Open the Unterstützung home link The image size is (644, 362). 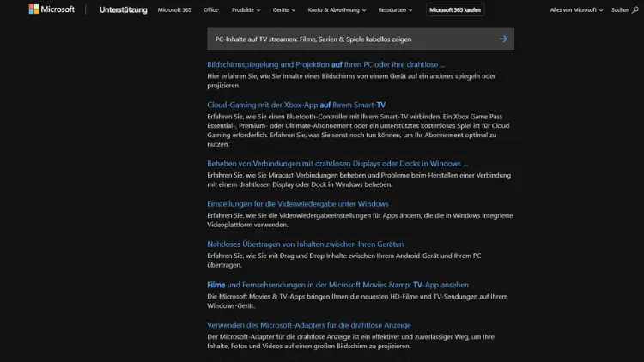[123, 9]
